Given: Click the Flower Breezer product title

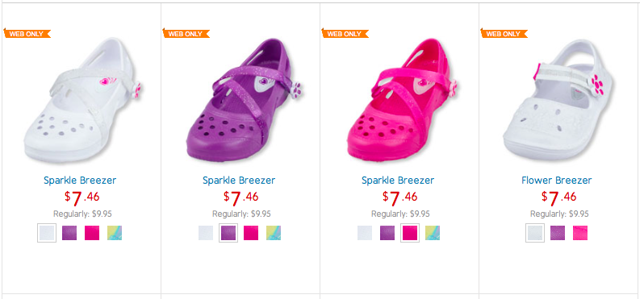Looking at the screenshot, I should click(x=557, y=180).
